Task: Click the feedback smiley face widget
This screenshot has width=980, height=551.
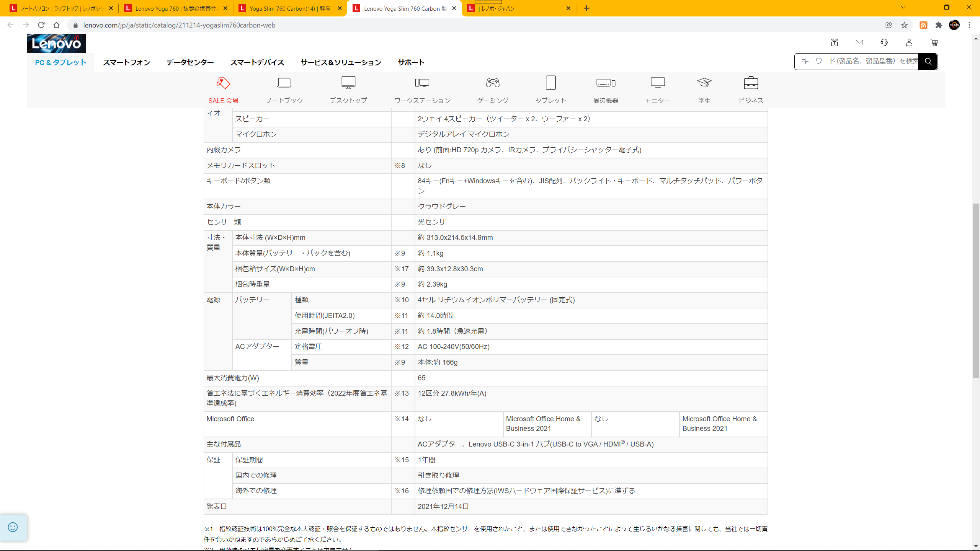Action: pos(13,527)
